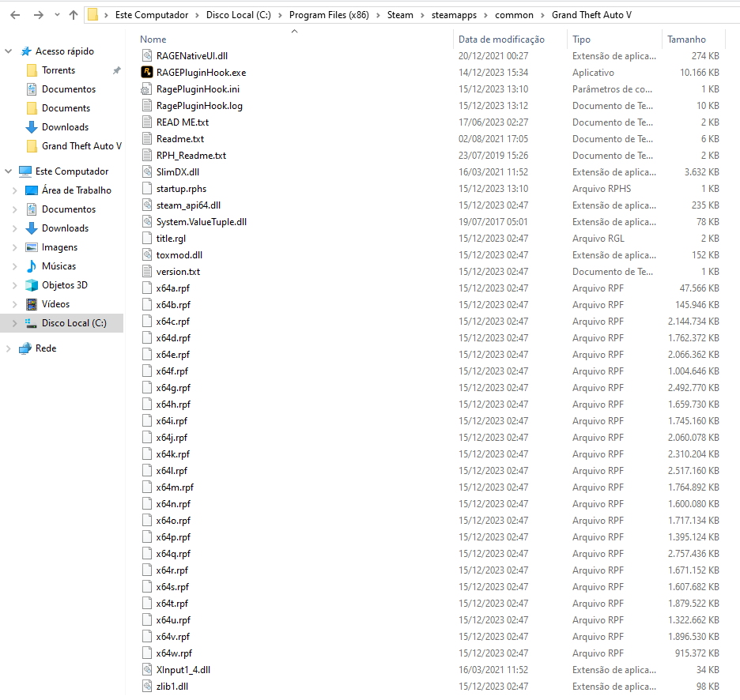Sort files by Data de modificação column
The width and height of the screenshot is (740, 700).
click(501, 40)
